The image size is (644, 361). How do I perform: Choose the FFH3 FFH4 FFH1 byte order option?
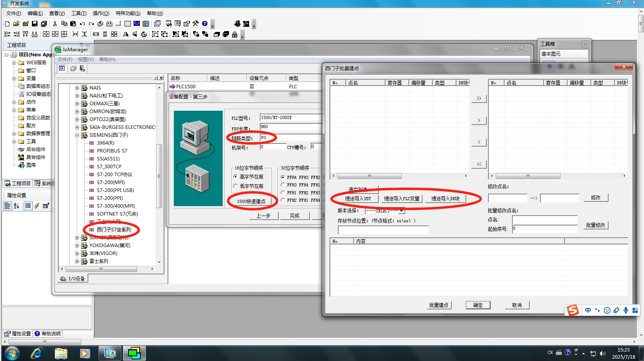(x=282, y=184)
